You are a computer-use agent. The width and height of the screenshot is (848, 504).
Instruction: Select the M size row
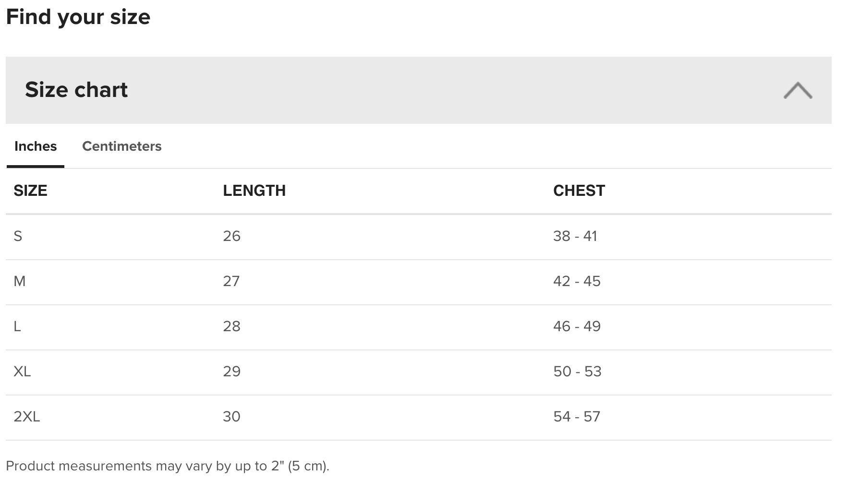click(418, 282)
